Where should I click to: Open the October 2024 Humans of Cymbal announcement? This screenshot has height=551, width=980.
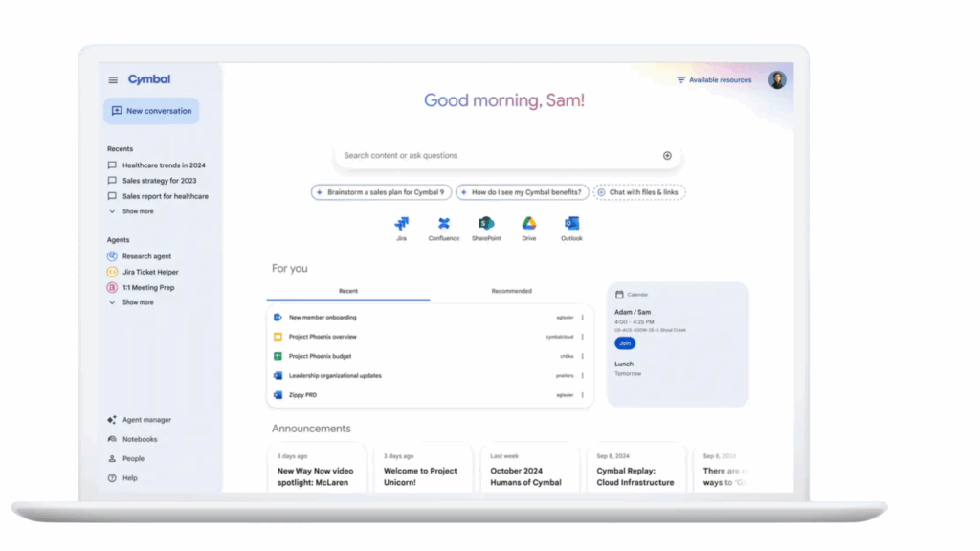click(x=530, y=470)
